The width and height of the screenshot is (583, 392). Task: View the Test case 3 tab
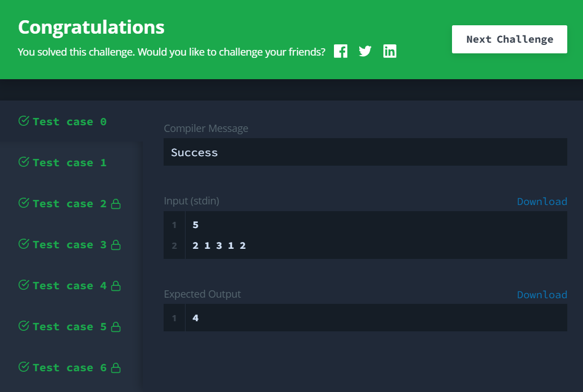click(71, 244)
